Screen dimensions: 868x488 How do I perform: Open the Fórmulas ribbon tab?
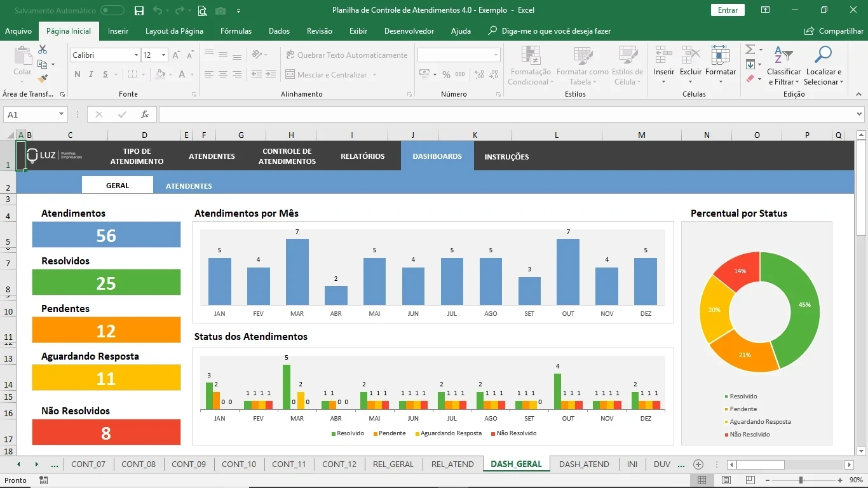[x=236, y=31]
